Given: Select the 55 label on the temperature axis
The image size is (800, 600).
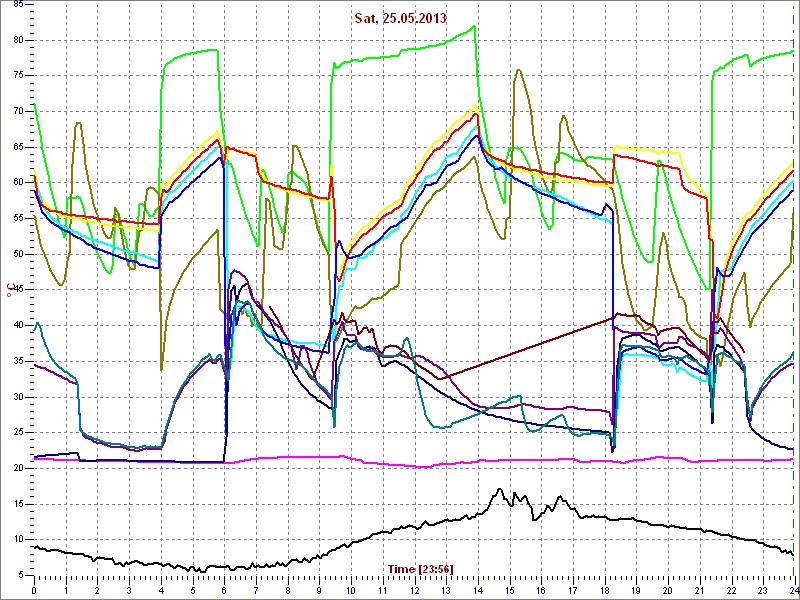Looking at the screenshot, I should (x=17, y=218).
